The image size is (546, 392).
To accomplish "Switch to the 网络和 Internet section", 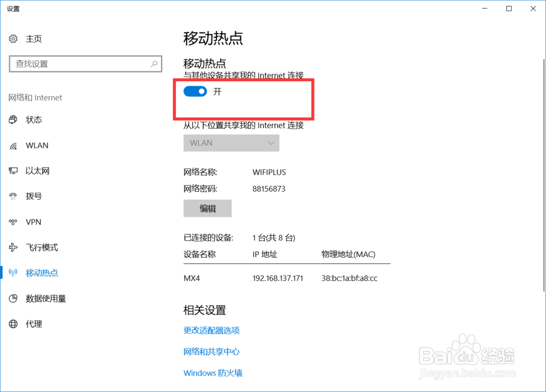I will [x=35, y=97].
